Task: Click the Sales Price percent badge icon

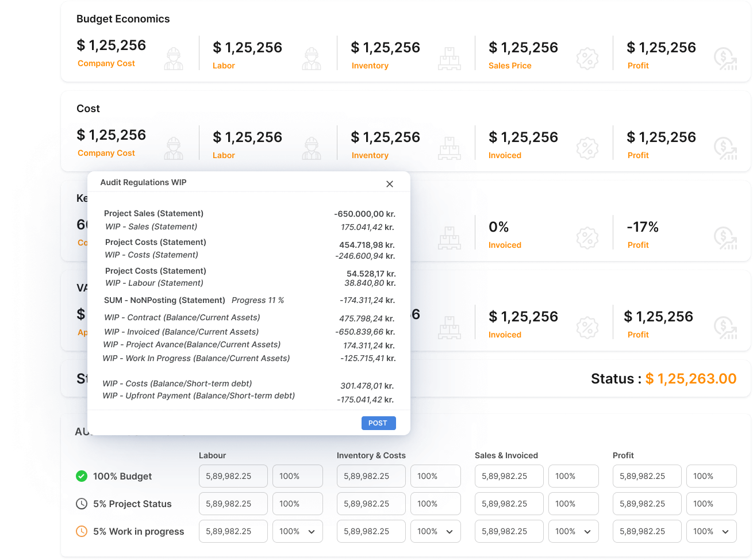Action: pyautogui.click(x=587, y=59)
